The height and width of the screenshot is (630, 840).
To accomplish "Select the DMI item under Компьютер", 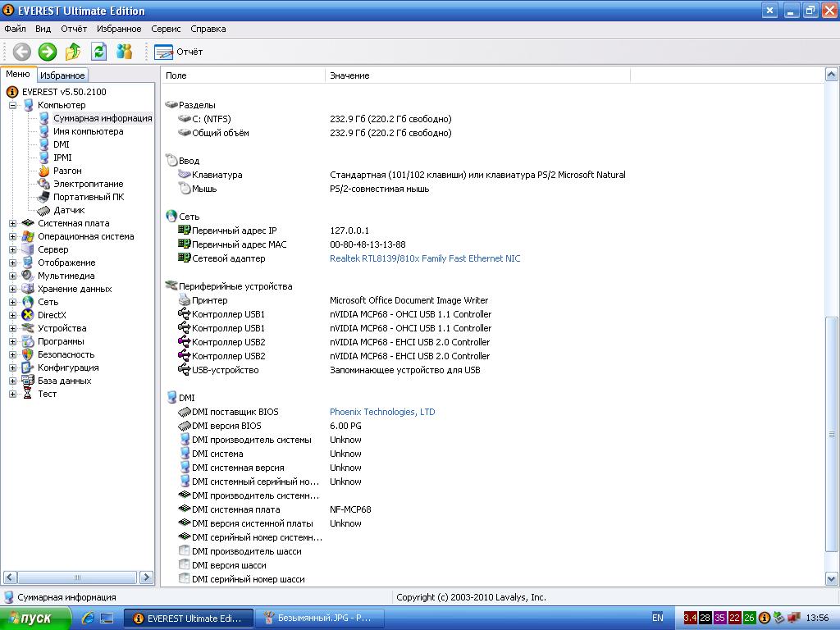I will (61, 144).
